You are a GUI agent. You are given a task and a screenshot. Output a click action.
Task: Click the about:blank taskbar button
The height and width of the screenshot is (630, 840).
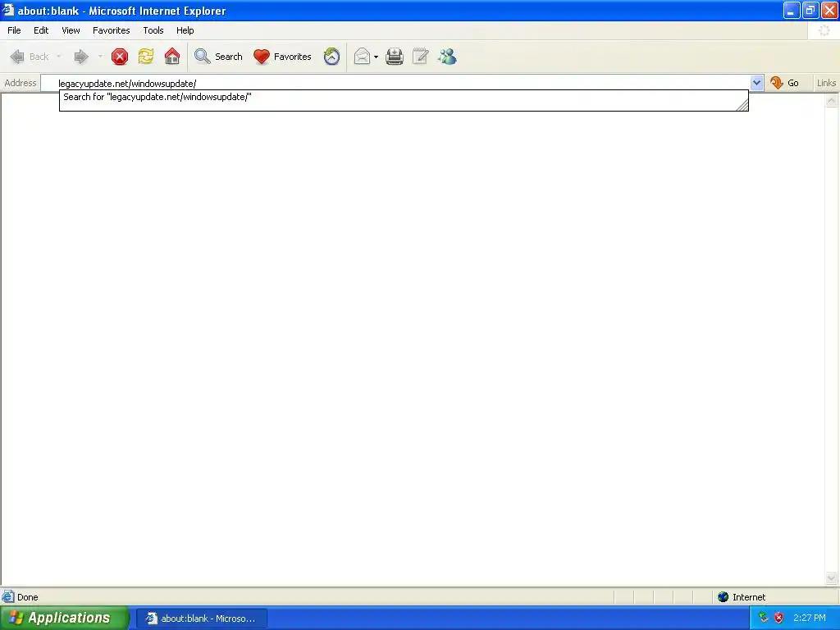(x=202, y=619)
